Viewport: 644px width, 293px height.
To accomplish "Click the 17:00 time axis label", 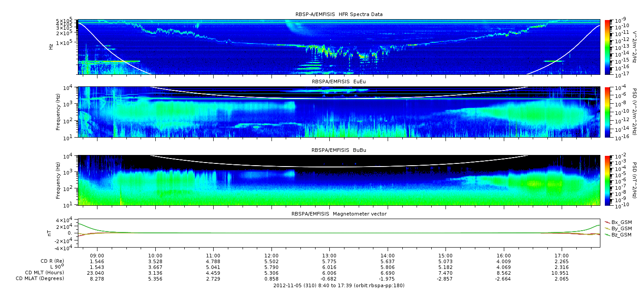I will pyautogui.click(x=561, y=256).
